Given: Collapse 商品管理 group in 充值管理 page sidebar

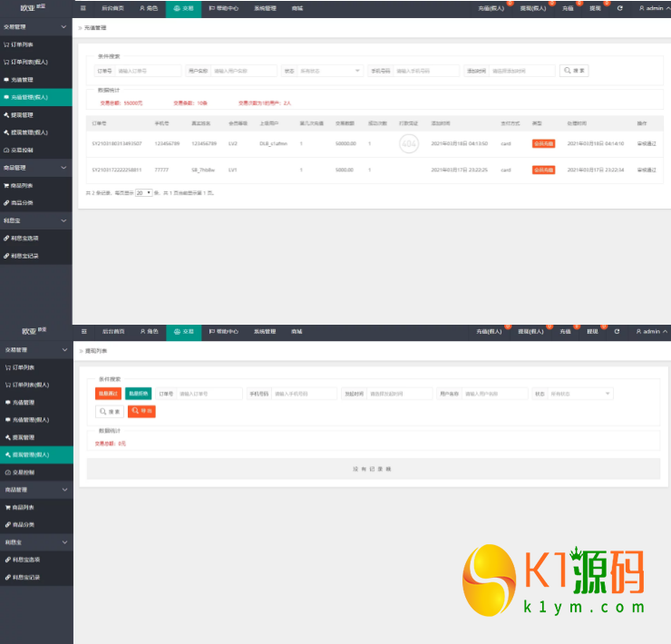Looking at the screenshot, I should [x=36, y=168].
